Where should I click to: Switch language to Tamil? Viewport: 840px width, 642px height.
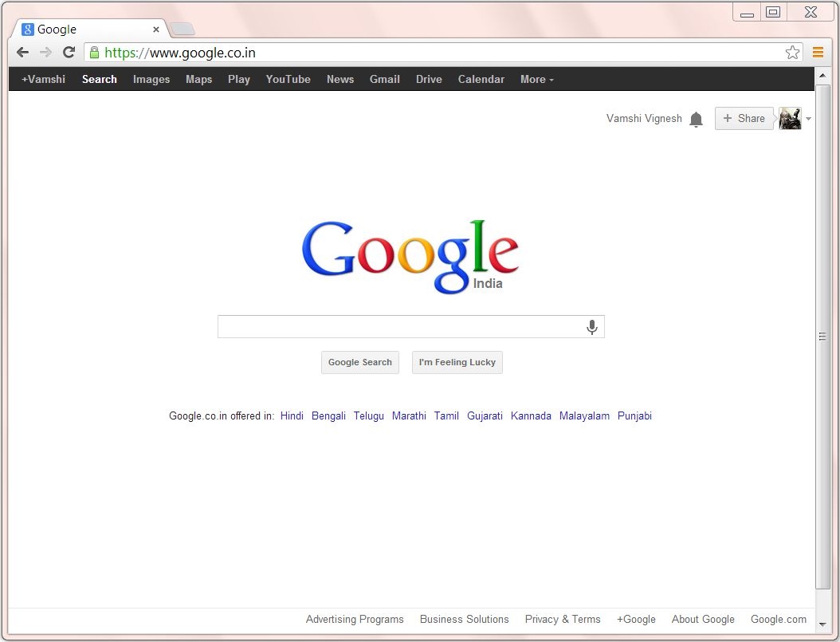(446, 416)
